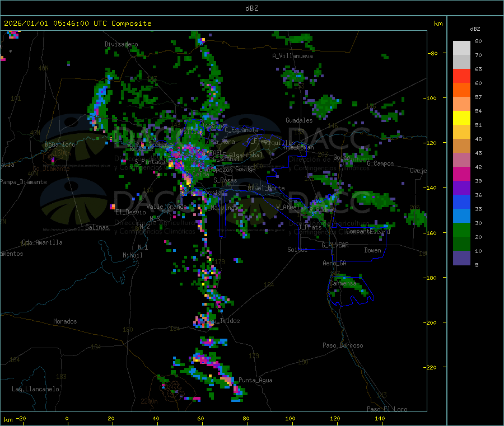This screenshot has height=426, width=504.
Task: Click the timestamp text 2026/01/01 05:46:00 UTC Composite
Action: (x=77, y=24)
